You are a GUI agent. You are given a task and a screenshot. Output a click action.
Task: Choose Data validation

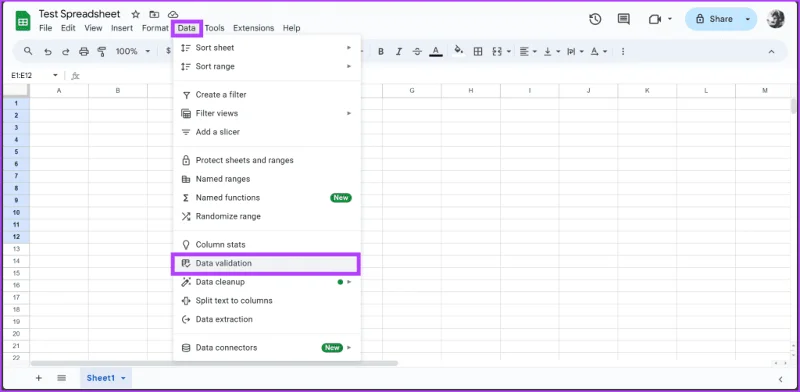pyautogui.click(x=267, y=263)
